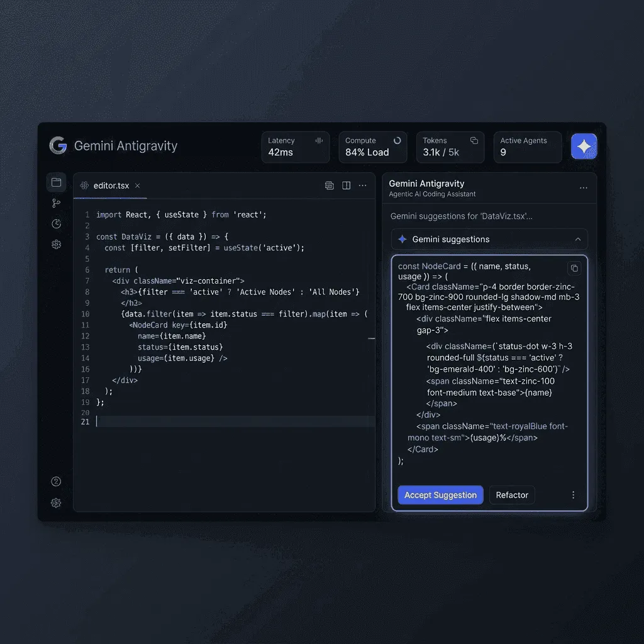Click the Gemini G logo
This screenshot has height=644, width=644.
pos(58,145)
